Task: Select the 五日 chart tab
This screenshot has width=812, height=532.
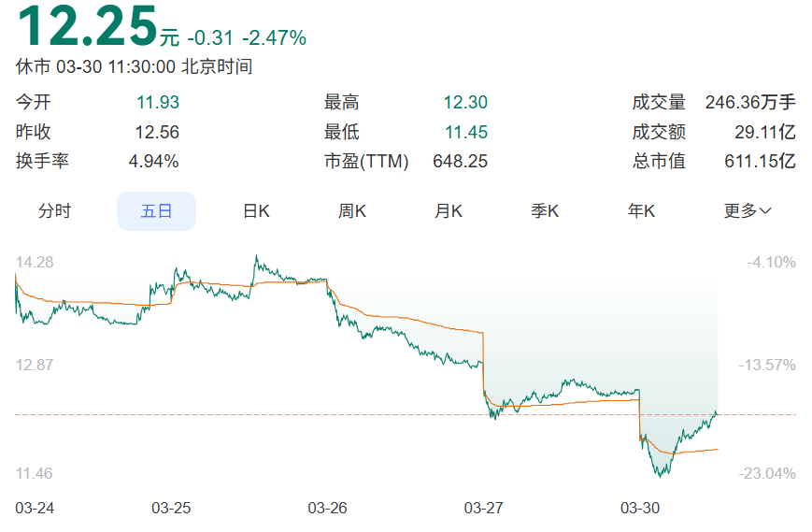Action: (x=156, y=211)
